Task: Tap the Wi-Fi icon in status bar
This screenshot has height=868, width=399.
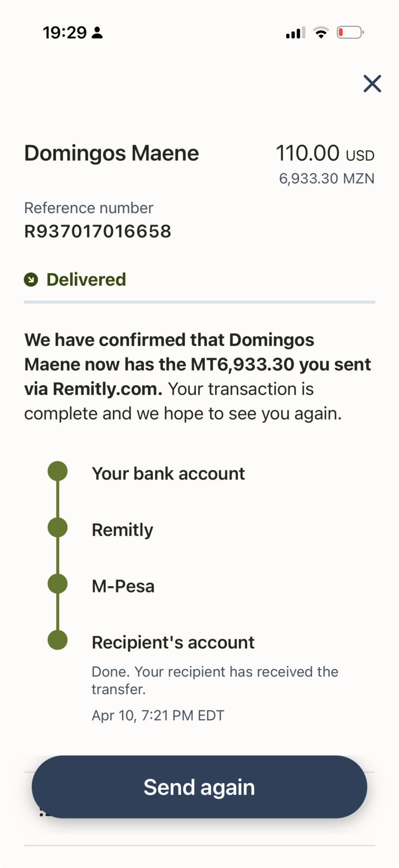Action: (321, 33)
